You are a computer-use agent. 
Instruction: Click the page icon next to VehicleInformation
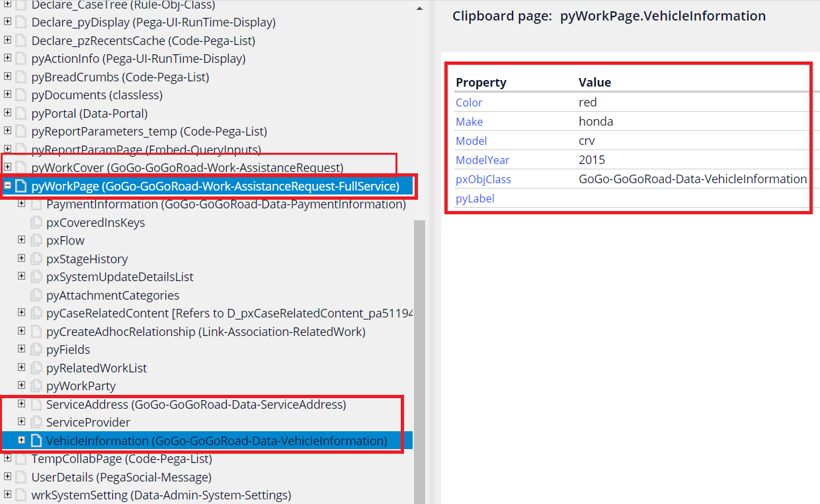36,440
